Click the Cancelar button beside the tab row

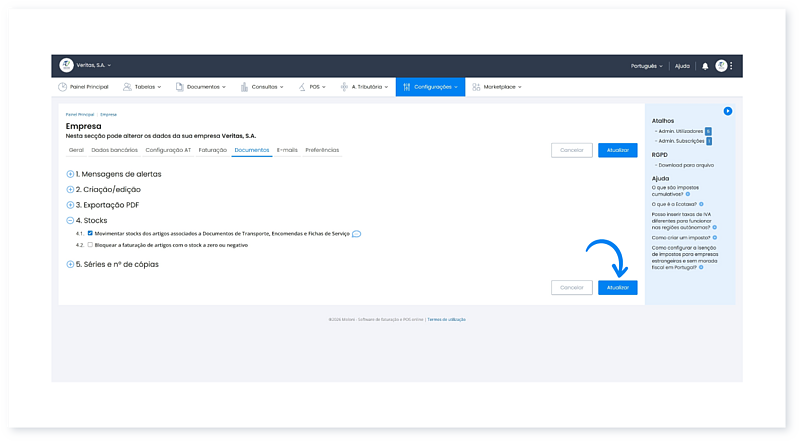[x=572, y=151]
